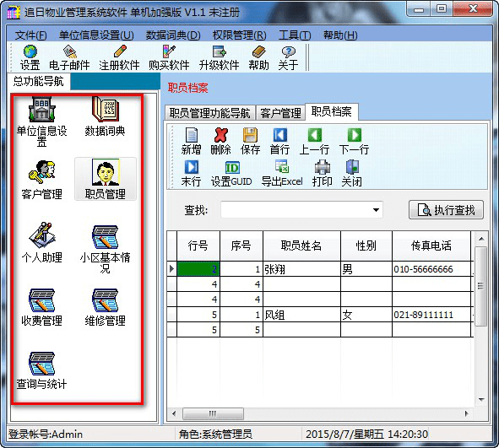Screen dimensions: 499x448
Task: Click the vertical scrollbar down arrow
Action: pyautogui.click(x=481, y=399)
